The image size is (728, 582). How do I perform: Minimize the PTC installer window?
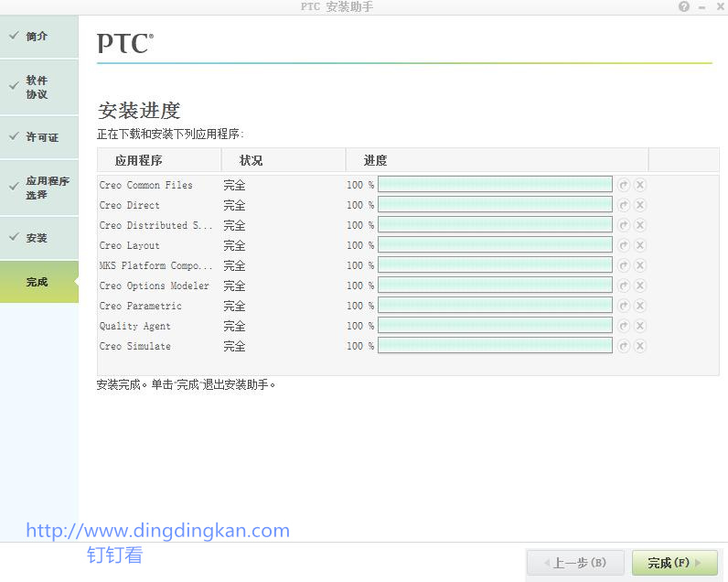[702, 7]
